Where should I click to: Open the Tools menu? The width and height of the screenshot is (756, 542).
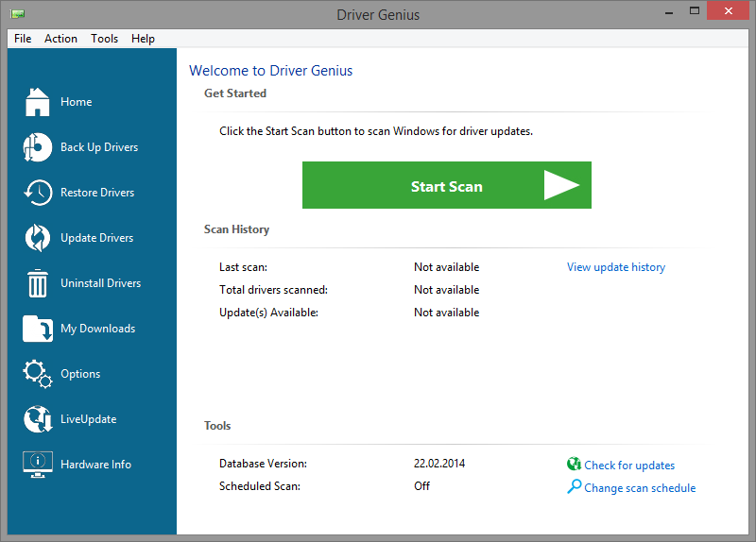105,39
